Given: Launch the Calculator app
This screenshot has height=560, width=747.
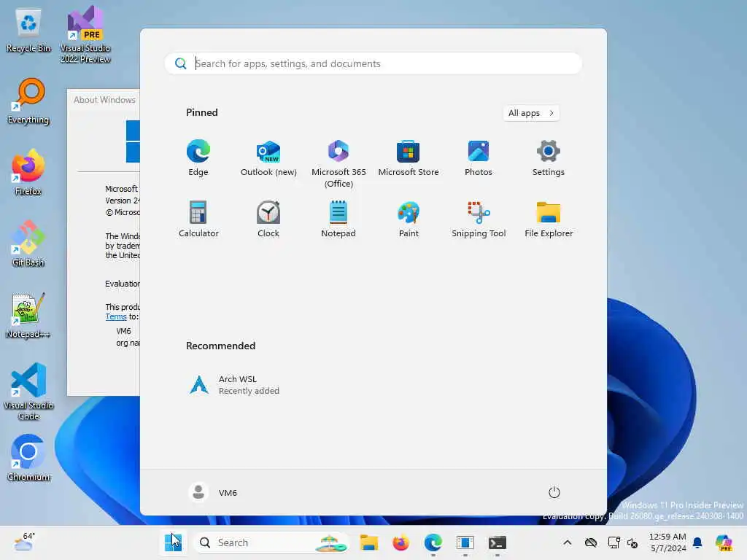Looking at the screenshot, I should tap(198, 219).
